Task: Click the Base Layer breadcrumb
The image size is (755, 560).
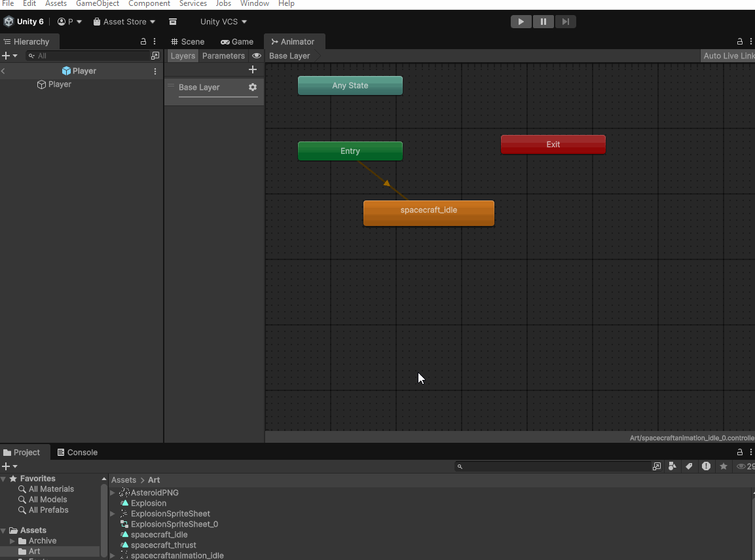Action: tap(289, 56)
